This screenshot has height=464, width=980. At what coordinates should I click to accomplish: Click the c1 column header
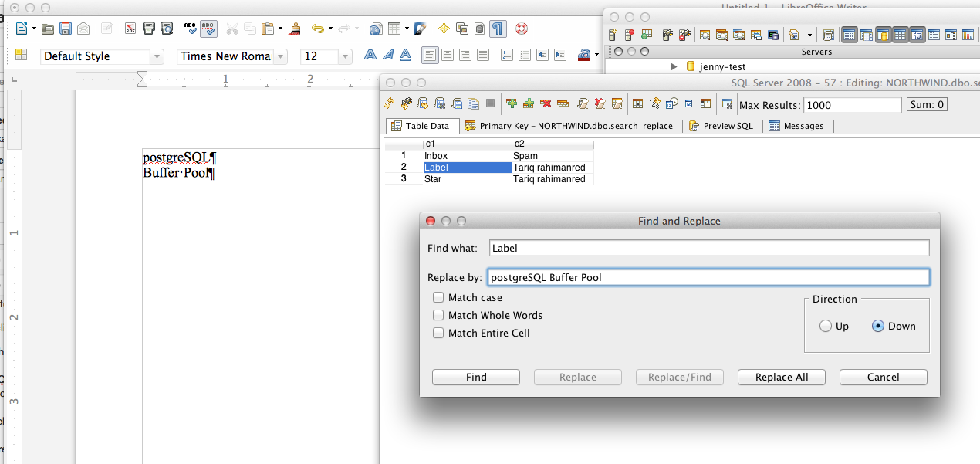(x=468, y=144)
